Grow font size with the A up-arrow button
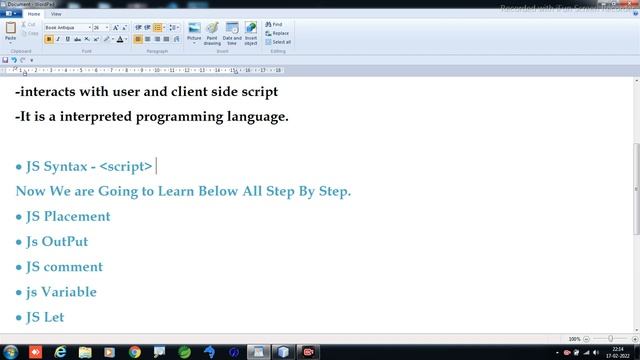 [116, 27]
